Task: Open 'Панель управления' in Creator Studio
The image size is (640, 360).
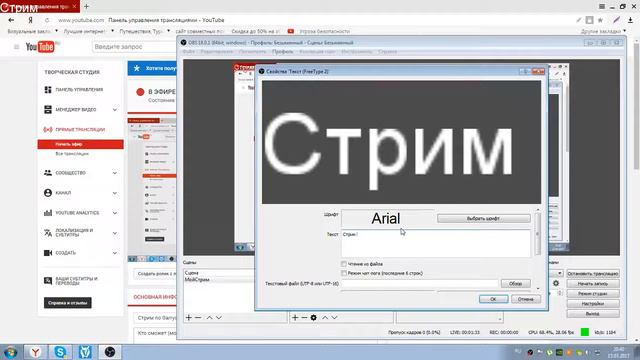Action: 79,90
